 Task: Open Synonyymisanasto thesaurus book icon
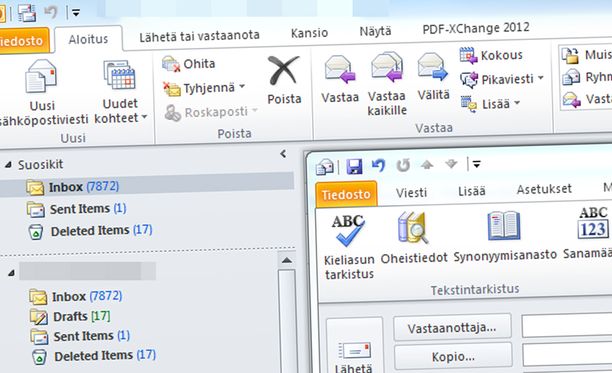coord(504,226)
